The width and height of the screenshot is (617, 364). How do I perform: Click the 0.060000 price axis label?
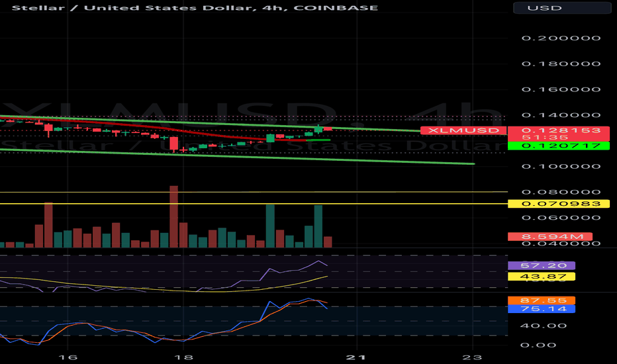pyautogui.click(x=561, y=218)
